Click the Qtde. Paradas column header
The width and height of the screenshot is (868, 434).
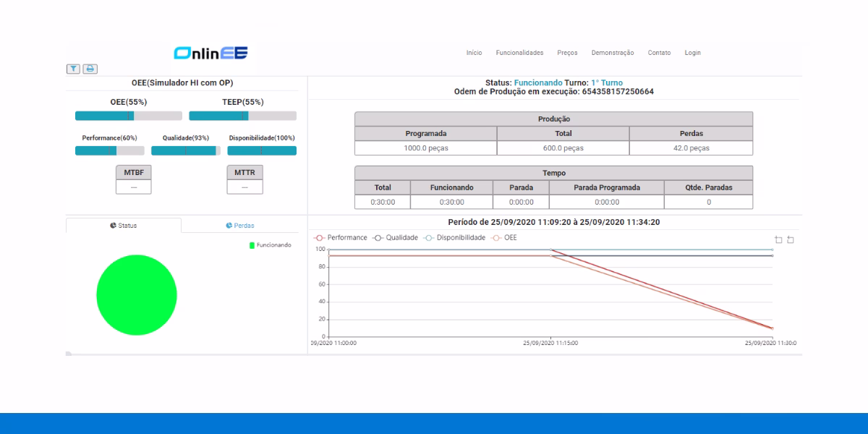click(x=709, y=187)
